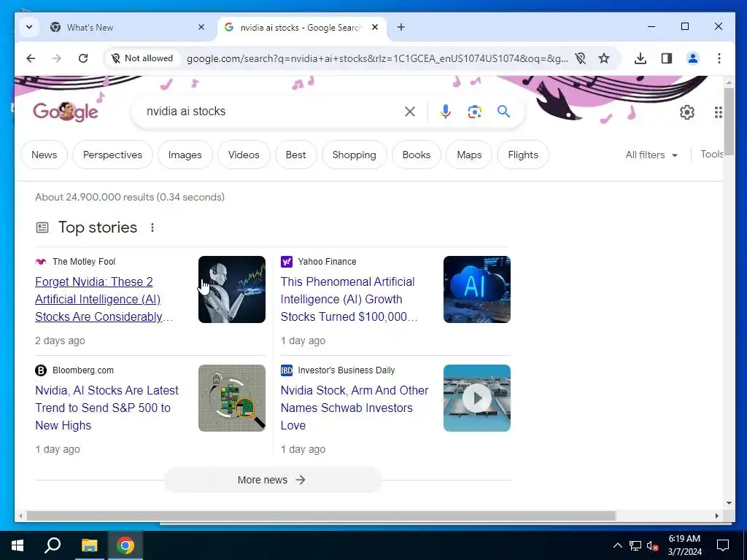Open Nvidia Stock, Arm And Other Names article
Image resolution: width=747 pixels, height=560 pixels.
(x=355, y=408)
